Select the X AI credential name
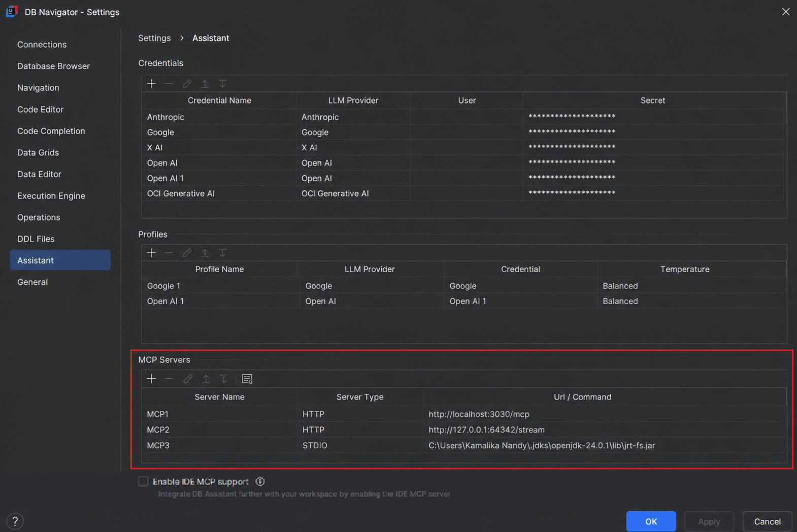 (x=155, y=148)
